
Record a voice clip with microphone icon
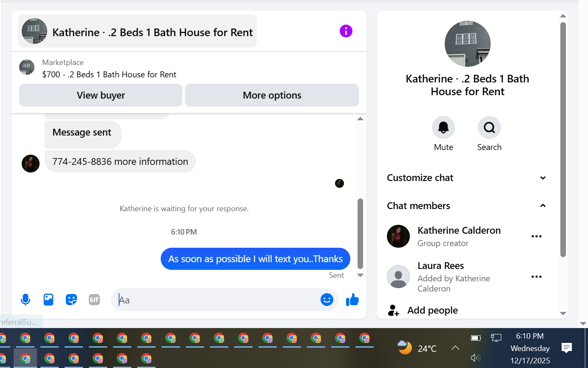[x=26, y=300]
